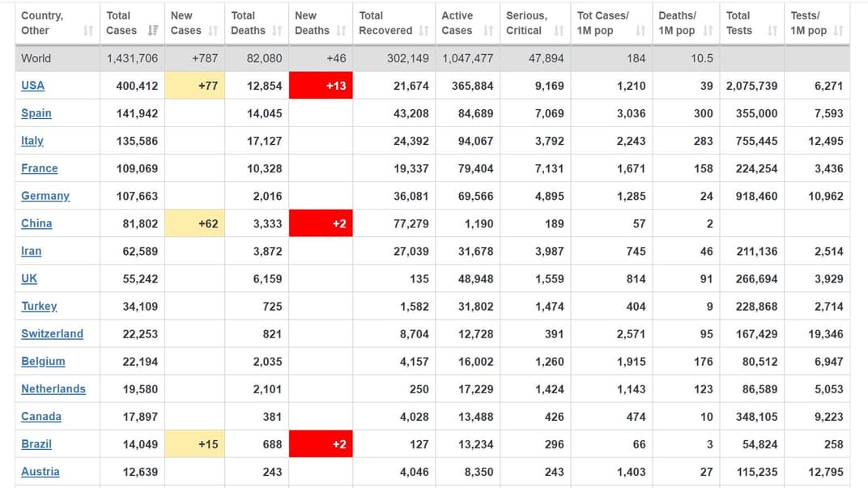Screen dimensions: 868x488
Task: Open the Switzerland country link
Action: (52, 334)
